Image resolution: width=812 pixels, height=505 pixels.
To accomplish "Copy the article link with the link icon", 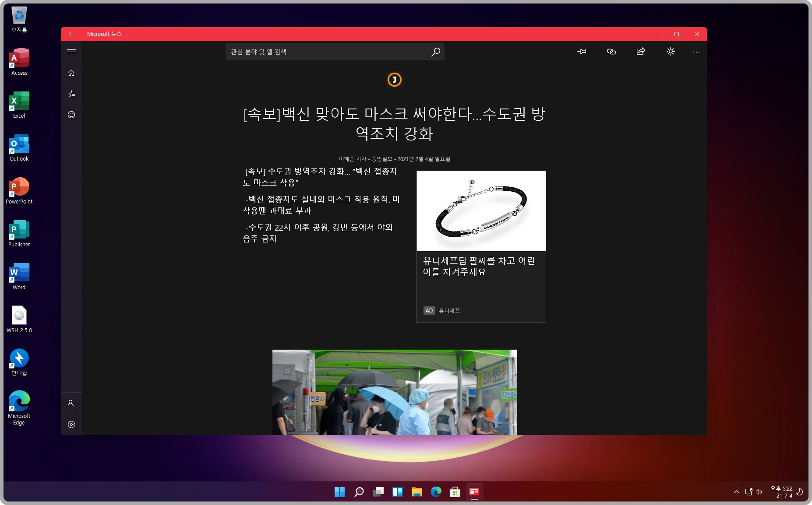I will [x=611, y=51].
